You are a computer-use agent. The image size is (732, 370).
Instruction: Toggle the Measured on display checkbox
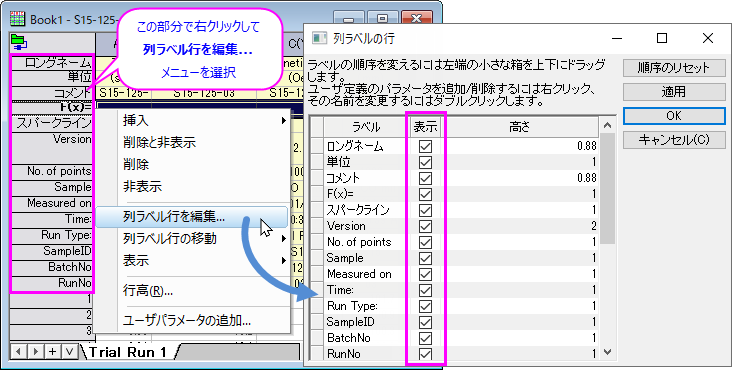(x=425, y=274)
